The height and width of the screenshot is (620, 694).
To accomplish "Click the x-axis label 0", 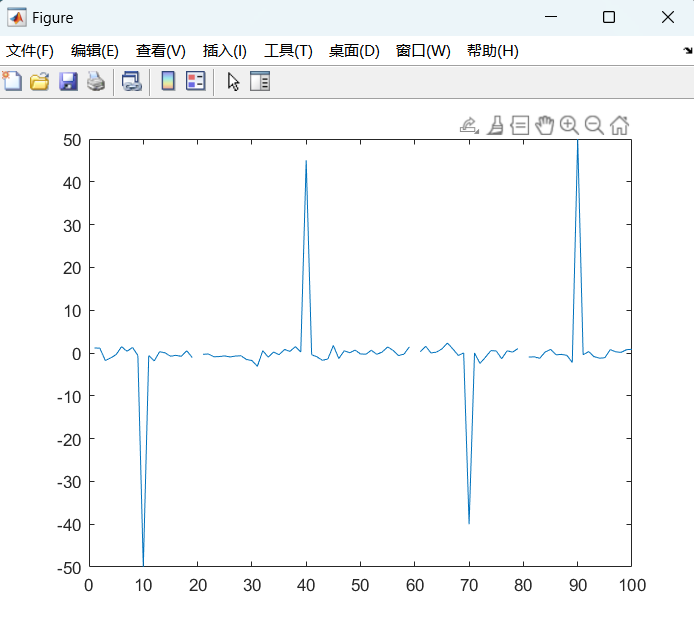I will 89,585.
